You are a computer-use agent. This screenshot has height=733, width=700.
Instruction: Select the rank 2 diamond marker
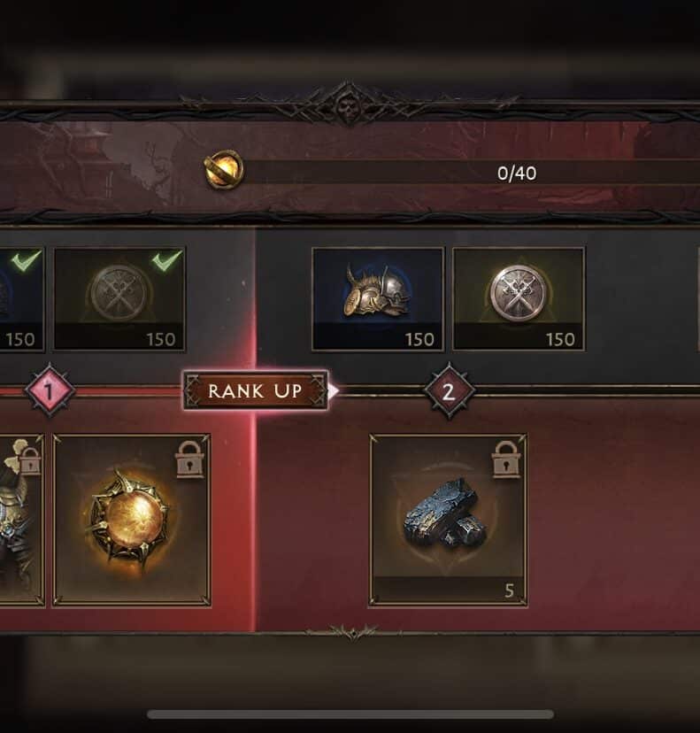point(449,391)
